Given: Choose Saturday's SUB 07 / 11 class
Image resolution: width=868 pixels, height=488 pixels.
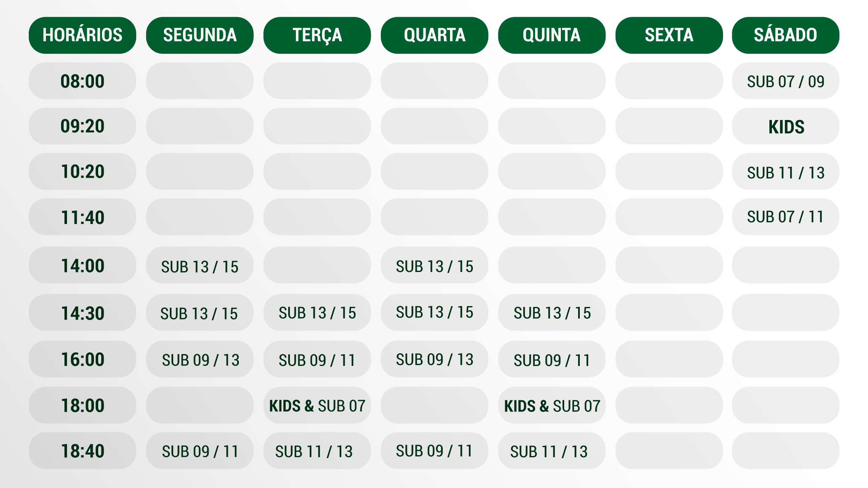Looking at the screenshot, I should [x=785, y=217].
